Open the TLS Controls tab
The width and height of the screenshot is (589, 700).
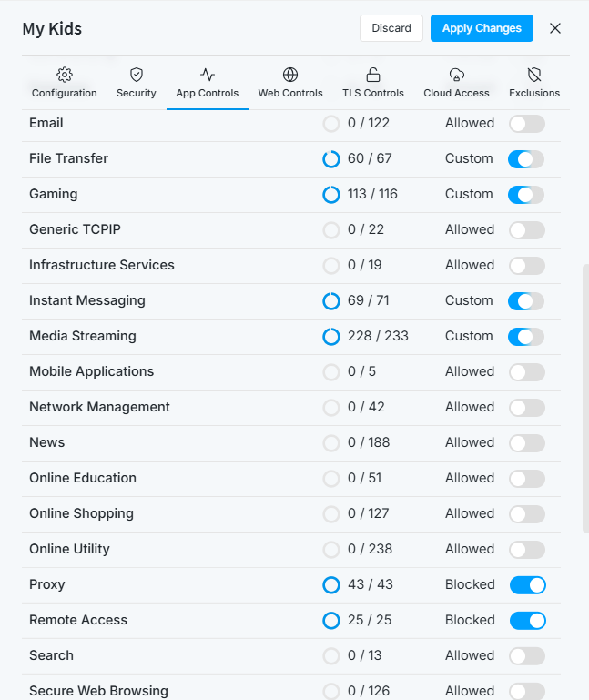[373, 83]
